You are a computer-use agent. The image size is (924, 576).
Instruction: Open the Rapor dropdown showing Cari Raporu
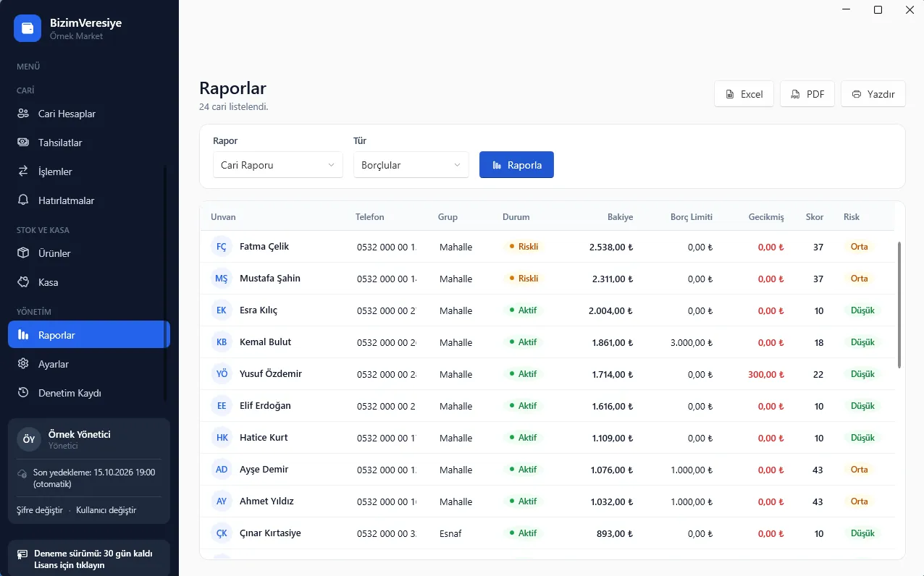278,165
